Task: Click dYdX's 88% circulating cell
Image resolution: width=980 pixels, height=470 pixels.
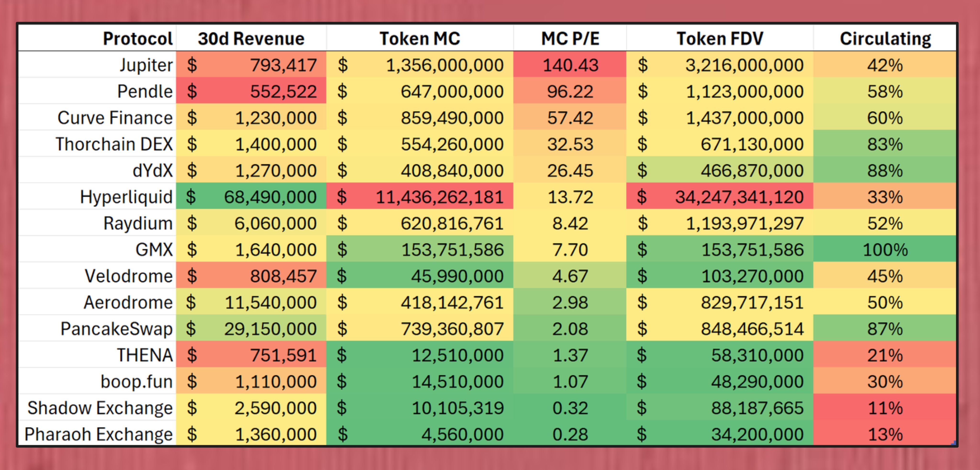Action: click(885, 170)
